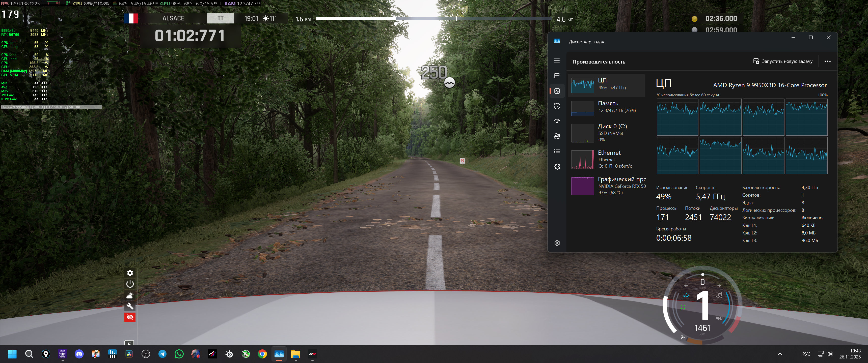Click the stage distance progress bar
Screen dimensions: 868x363
(x=434, y=19)
